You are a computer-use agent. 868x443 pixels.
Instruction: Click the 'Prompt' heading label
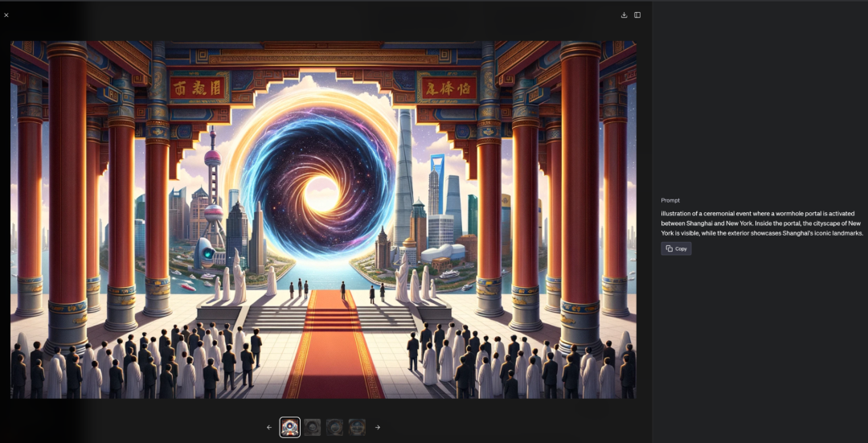click(x=670, y=200)
